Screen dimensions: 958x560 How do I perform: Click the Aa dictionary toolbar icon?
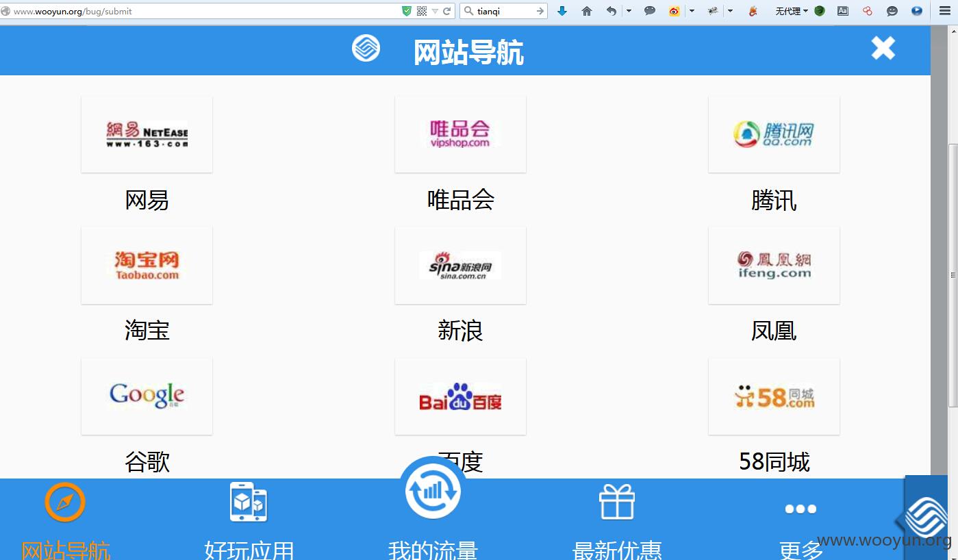[x=843, y=11]
